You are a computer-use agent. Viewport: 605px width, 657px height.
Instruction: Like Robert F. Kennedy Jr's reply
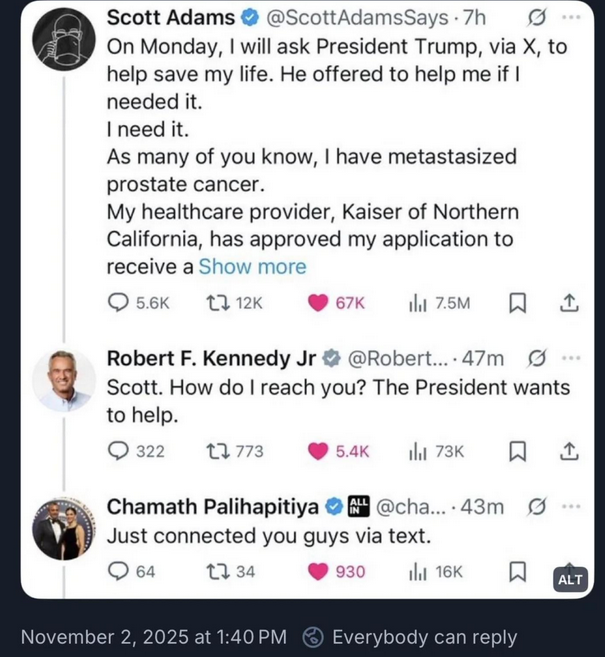point(318,451)
